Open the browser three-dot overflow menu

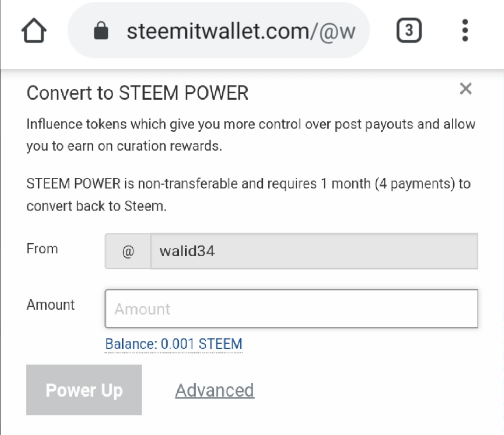tap(465, 30)
